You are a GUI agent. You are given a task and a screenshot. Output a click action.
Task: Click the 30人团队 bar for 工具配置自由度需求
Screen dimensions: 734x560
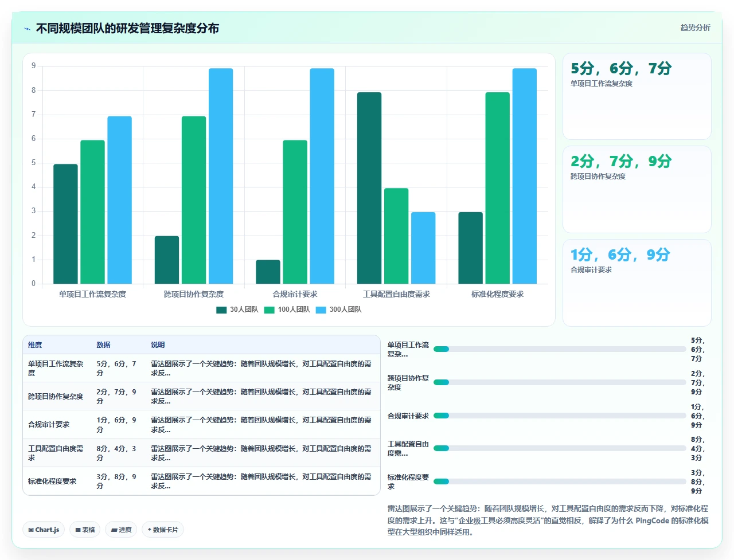coord(369,188)
